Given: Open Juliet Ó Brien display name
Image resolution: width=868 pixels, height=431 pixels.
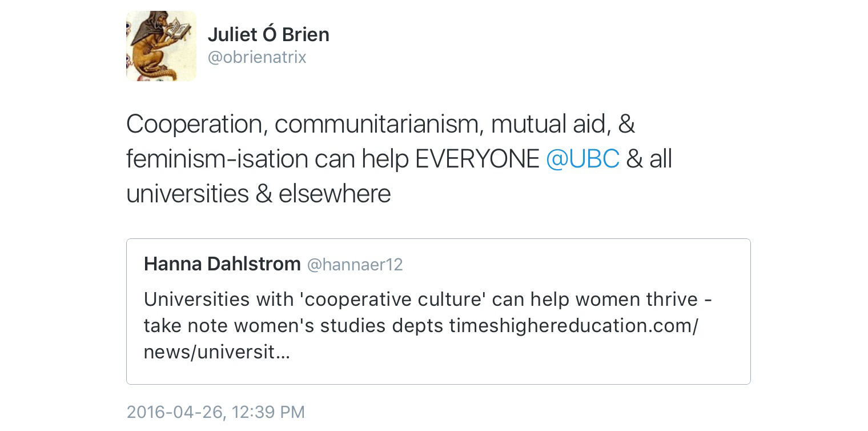Looking at the screenshot, I should pos(268,34).
